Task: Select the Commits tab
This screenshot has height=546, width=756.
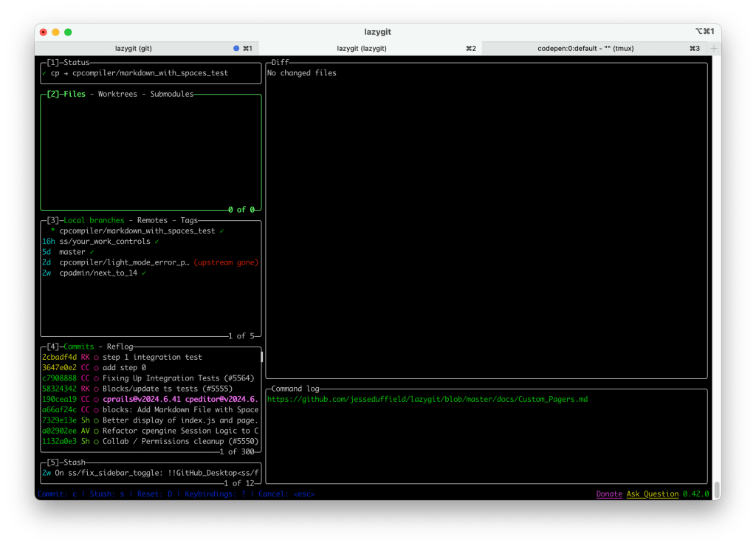Action: tap(78, 347)
